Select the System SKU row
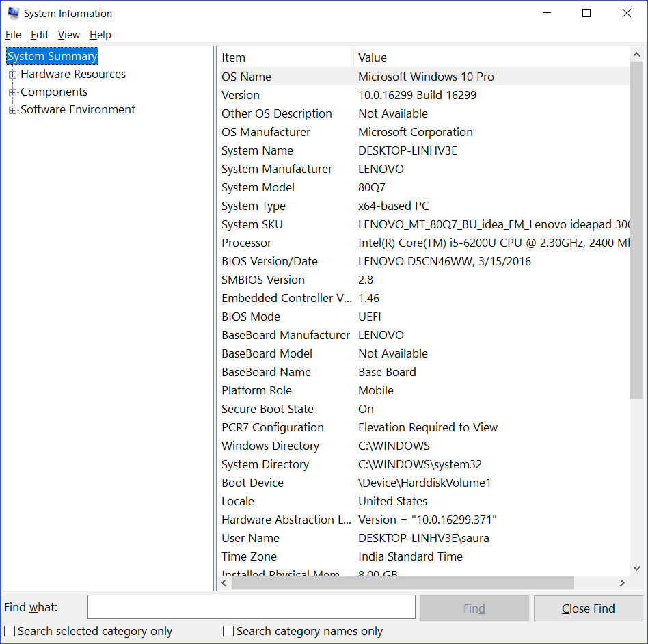This screenshot has height=644, width=648. coord(424,224)
